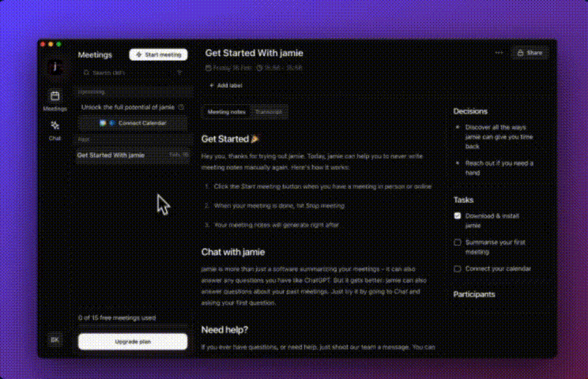This screenshot has width=588, height=379.
Task: Click the Get Started heading with party emoji
Action: (x=230, y=139)
